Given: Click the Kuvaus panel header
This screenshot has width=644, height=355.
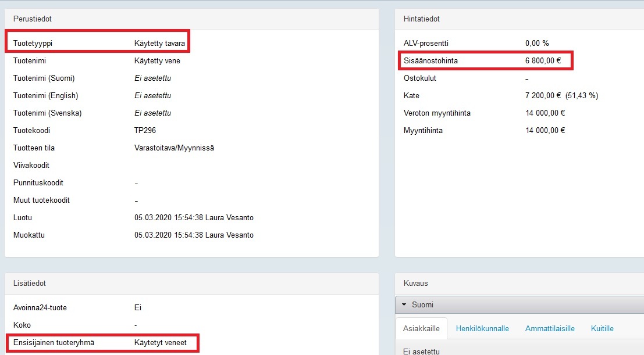Looking at the screenshot, I should pyautogui.click(x=415, y=284).
